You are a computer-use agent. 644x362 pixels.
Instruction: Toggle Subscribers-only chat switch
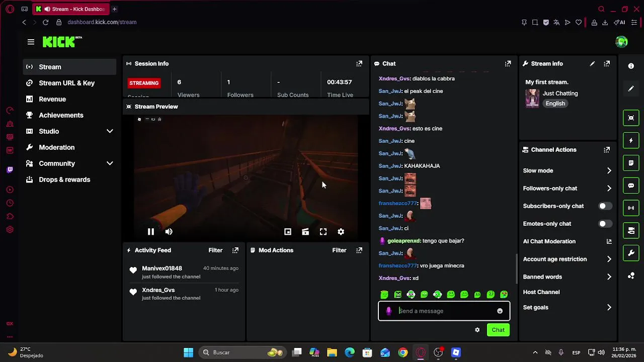pyautogui.click(x=605, y=206)
